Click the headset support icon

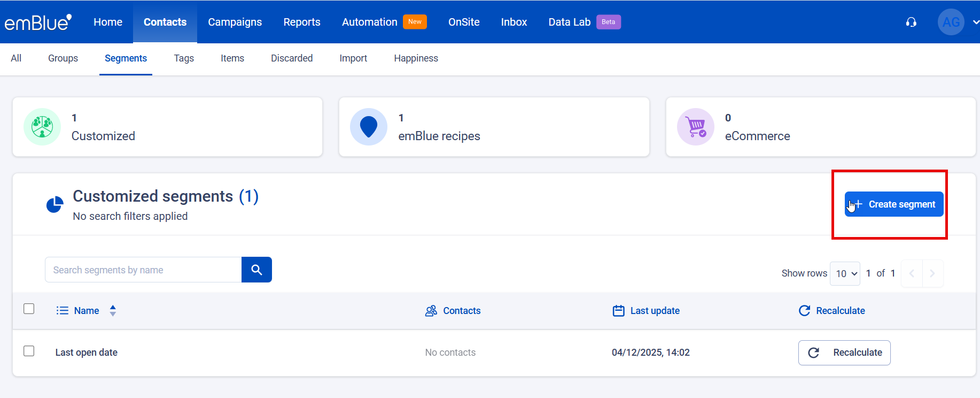(911, 22)
